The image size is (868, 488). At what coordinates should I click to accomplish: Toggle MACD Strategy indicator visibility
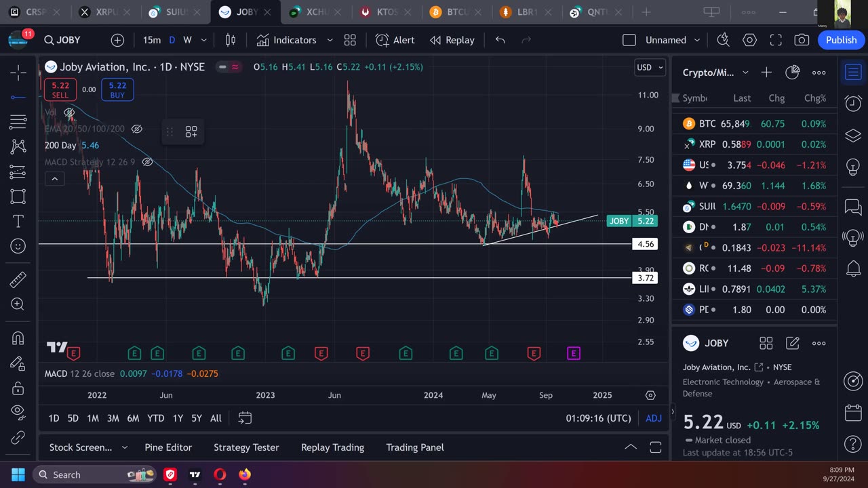(147, 162)
